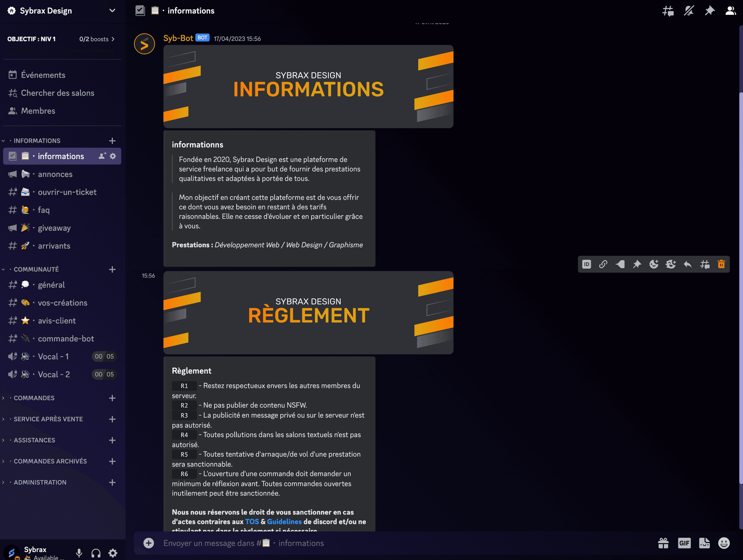Viewport: 743px width, 560px height.
Task: Toggle microphone mute
Action: (x=79, y=553)
